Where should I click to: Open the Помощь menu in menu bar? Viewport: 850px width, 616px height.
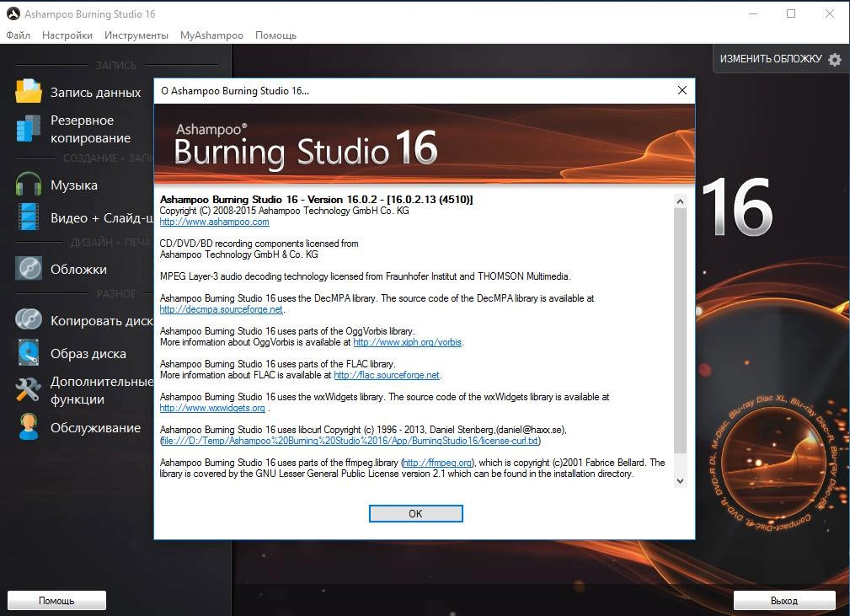pyautogui.click(x=275, y=35)
